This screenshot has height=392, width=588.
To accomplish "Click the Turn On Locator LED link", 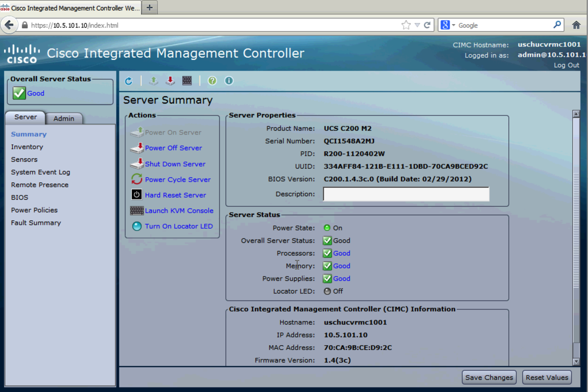I will (x=179, y=226).
